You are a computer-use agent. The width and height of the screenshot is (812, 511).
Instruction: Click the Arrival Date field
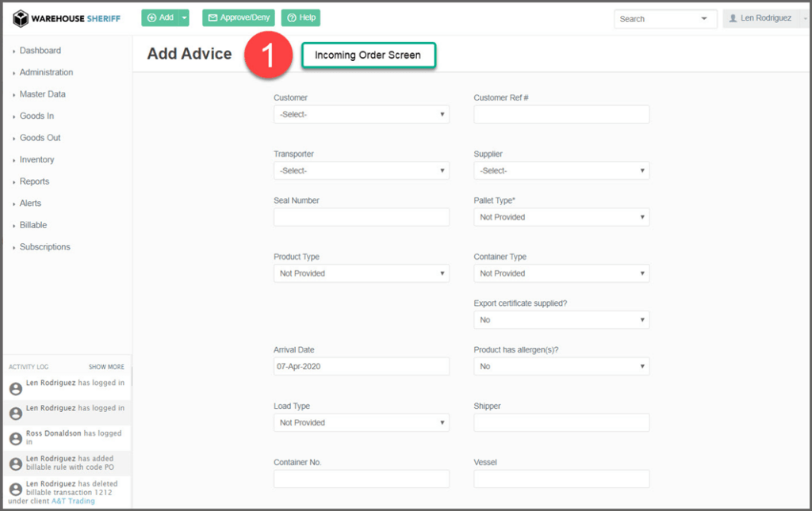tap(361, 367)
